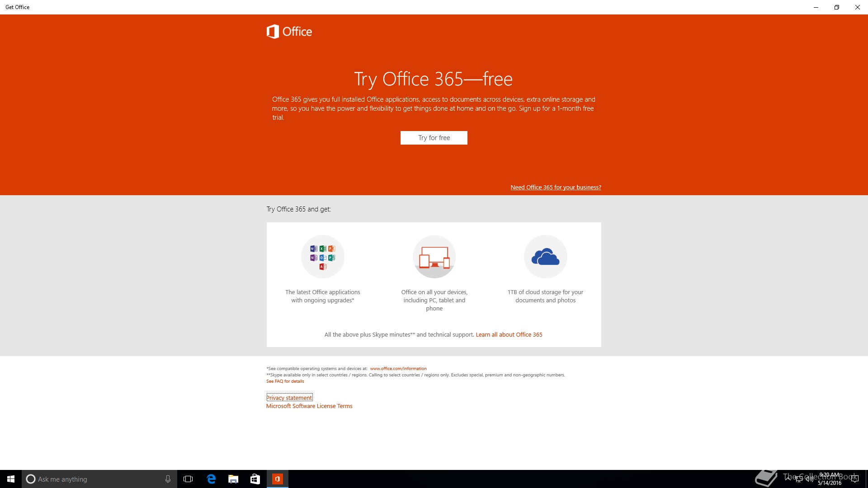Viewport: 868px width, 488px height.
Task: Click the Try for free button
Action: tap(434, 138)
